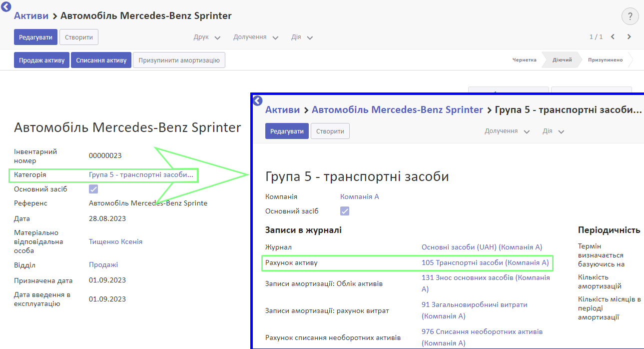This screenshot has height=349, width=644.
Task: Open journal Основні засоби (UAH) link
Action: tap(482, 247)
